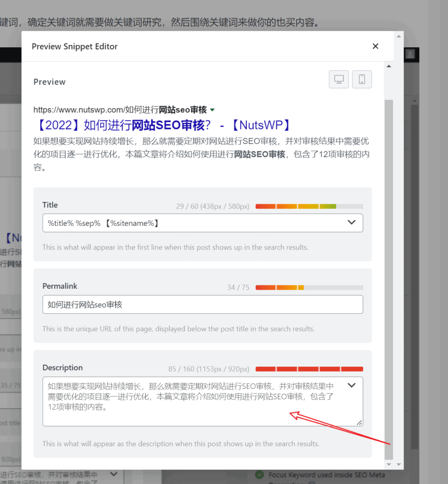Click the preview URL text

(120, 110)
